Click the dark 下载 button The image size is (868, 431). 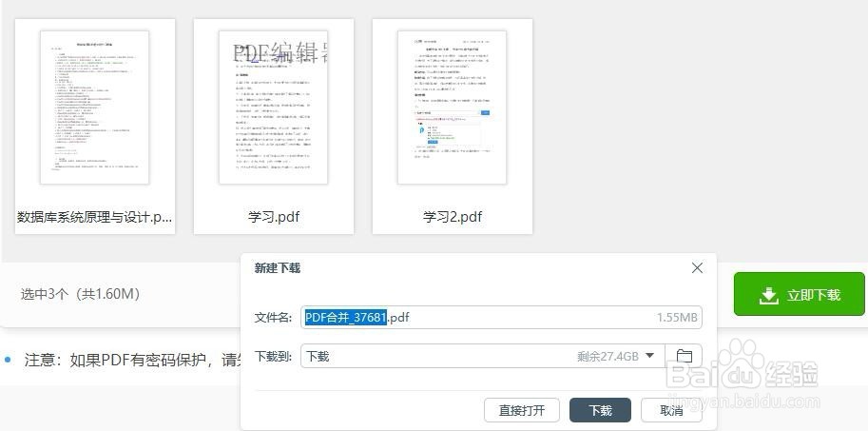[x=600, y=410]
